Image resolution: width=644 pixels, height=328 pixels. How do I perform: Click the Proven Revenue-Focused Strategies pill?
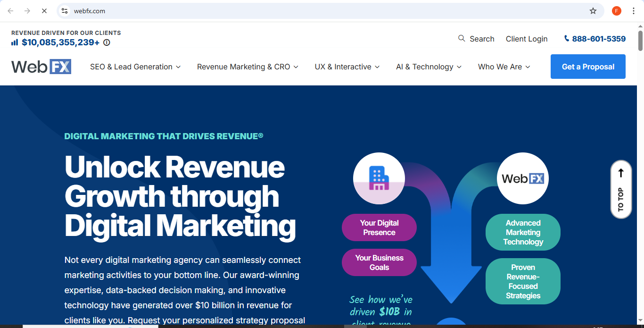click(x=523, y=281)
